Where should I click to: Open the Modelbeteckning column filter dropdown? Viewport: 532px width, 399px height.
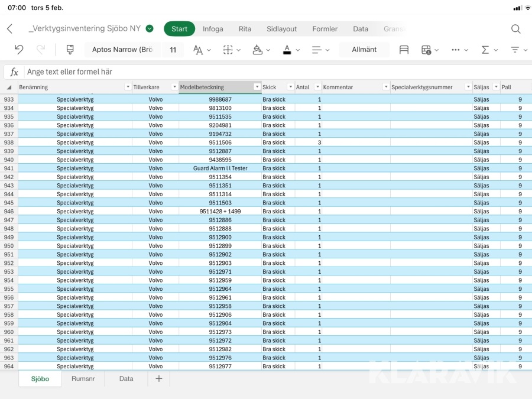(x=257, y=87)
